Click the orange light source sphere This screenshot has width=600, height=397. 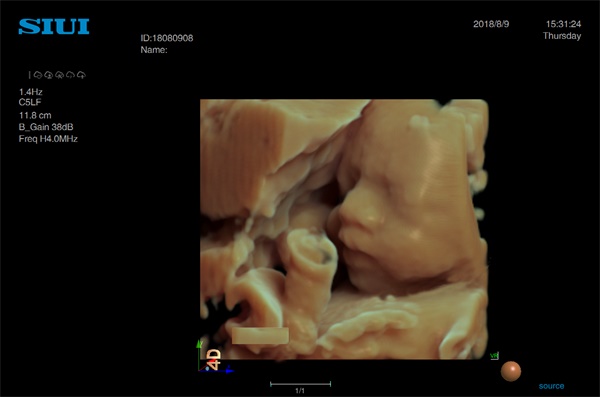(511, 371)
